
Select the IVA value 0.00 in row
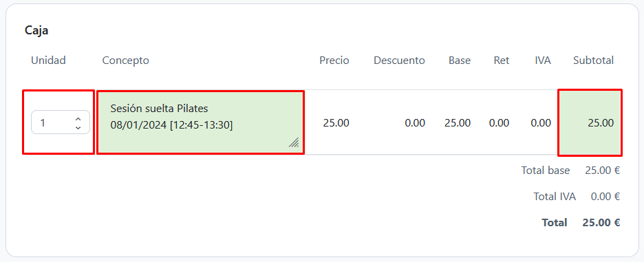click(541, 123)
